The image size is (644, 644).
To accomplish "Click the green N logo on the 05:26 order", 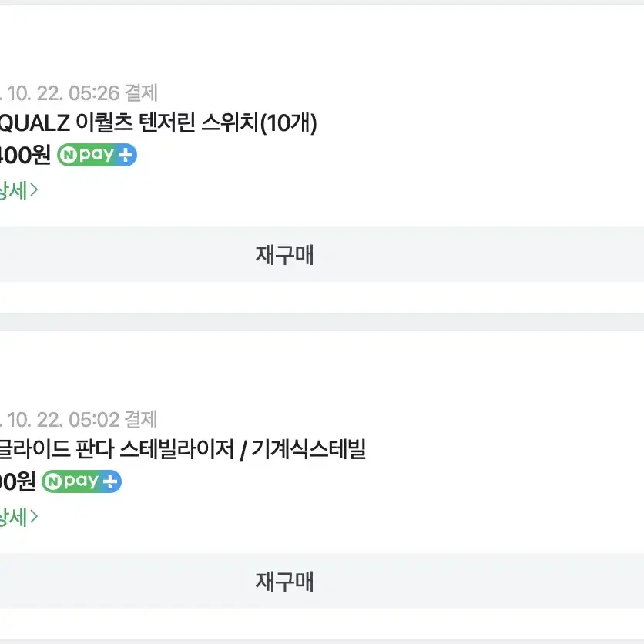I will point(69,155).
